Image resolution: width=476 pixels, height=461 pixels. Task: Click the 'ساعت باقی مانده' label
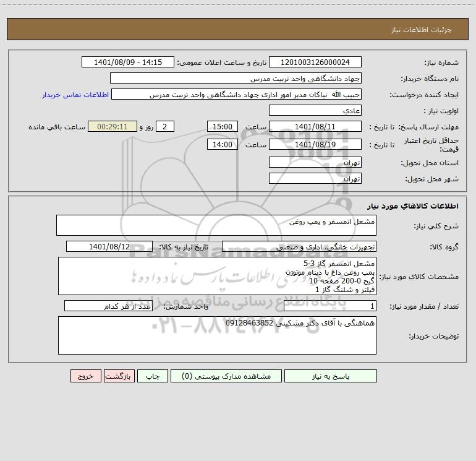[57, 127]
